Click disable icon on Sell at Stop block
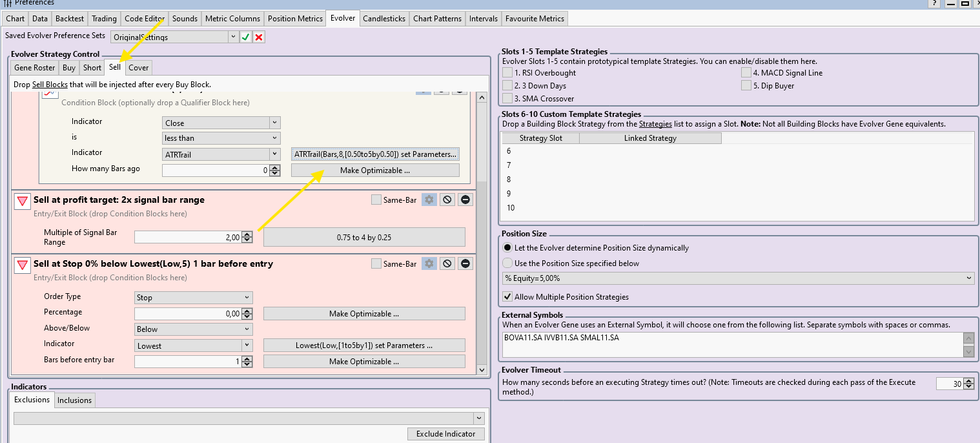Image resolution: width=980 pixels, height=443 pixels. tap(447, 263)
